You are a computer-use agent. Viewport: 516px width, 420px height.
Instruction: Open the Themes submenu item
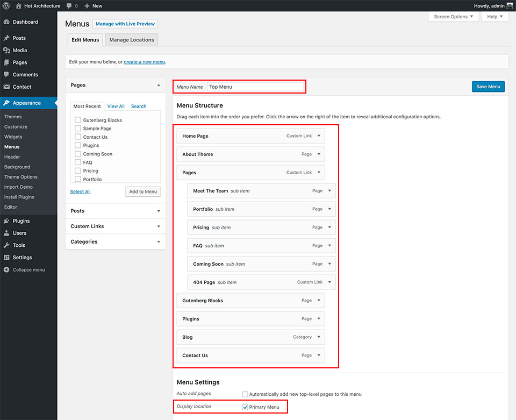click(x=13, y=117)
